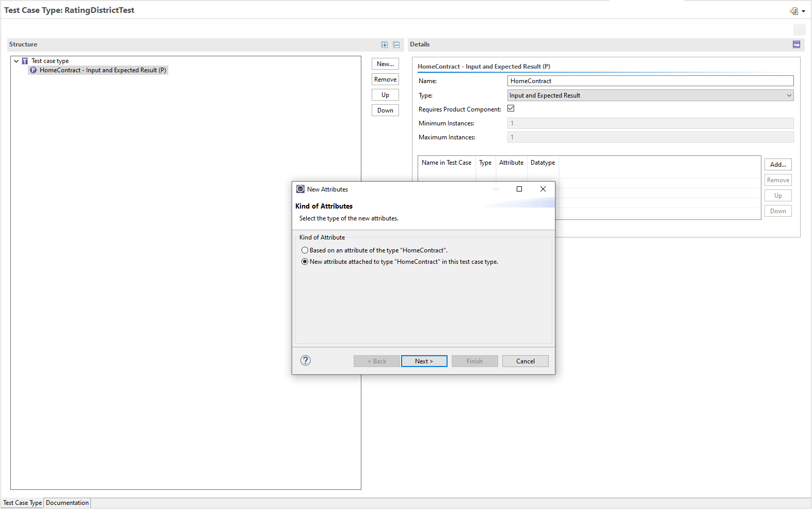Switch to the Test Case Type tab
Image resolution: width=812 pixels, height=509 pixels.
pos(23,503)
